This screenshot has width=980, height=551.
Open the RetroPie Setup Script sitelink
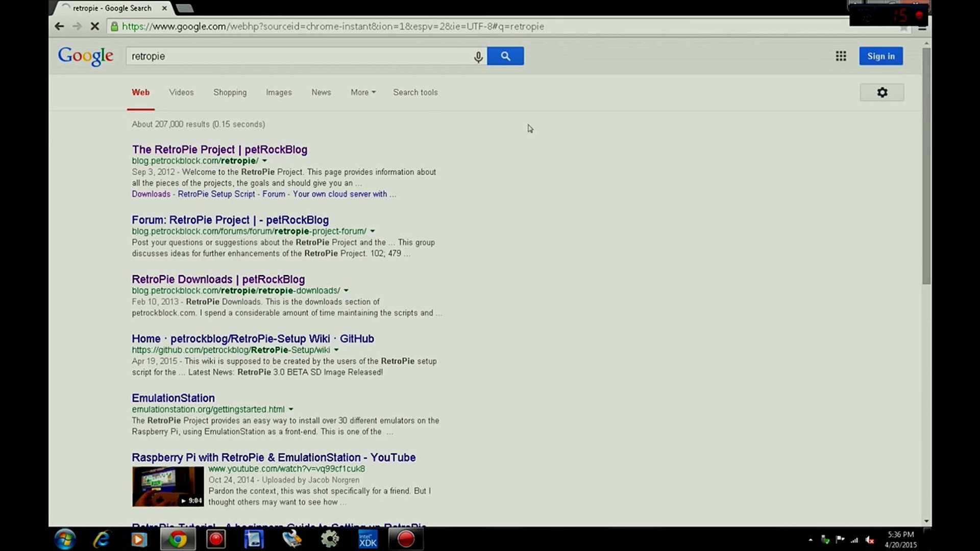[216, 194]
